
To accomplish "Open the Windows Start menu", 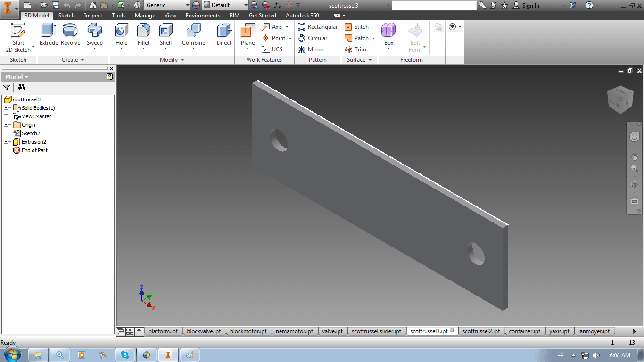I will (x=12, y=354).
